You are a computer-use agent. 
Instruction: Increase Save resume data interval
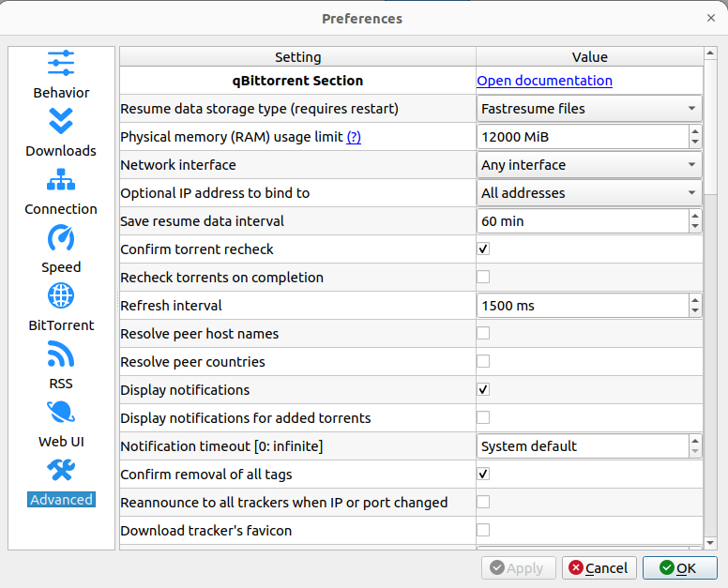(x=695, y=216)
